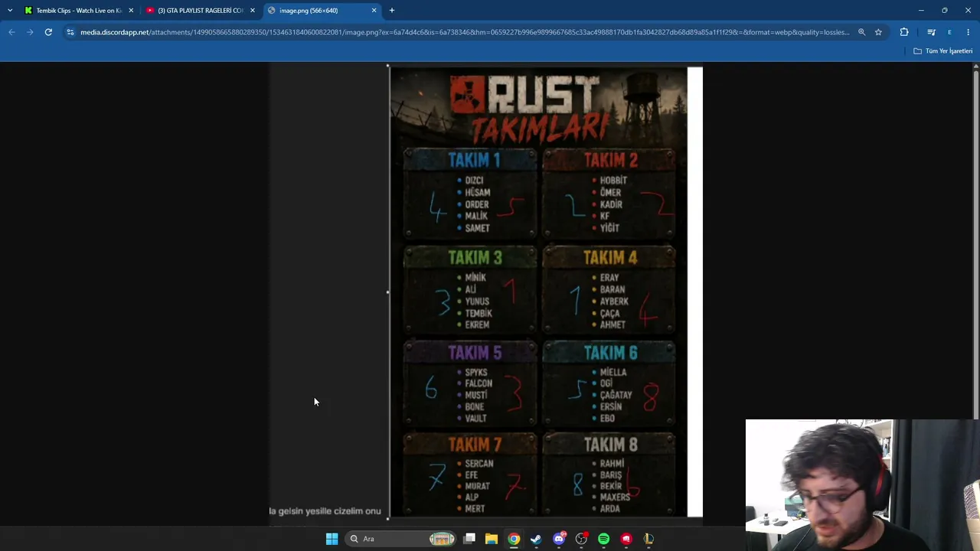Click the address bar URL field
Image resolution: width=980 pixels, height=551 pixels.
pos(465,32)
